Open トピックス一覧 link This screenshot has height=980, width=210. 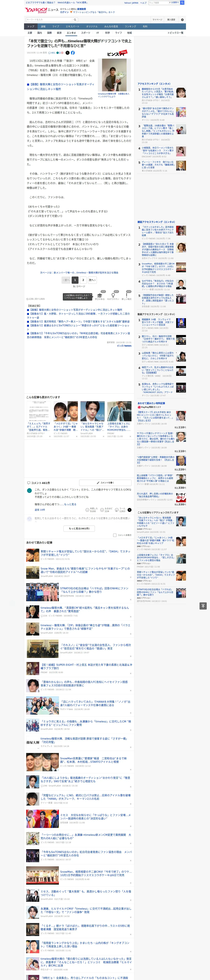(175, 33)
